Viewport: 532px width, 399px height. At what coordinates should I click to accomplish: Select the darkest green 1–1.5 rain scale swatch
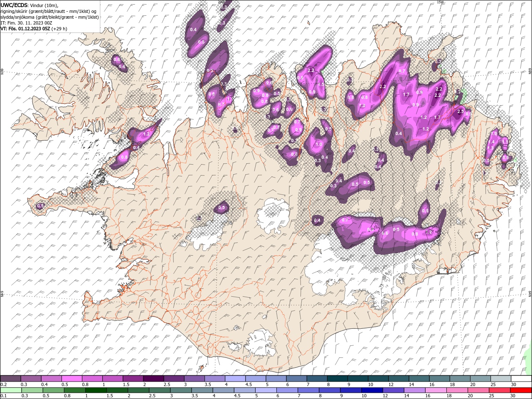point(96,390)
